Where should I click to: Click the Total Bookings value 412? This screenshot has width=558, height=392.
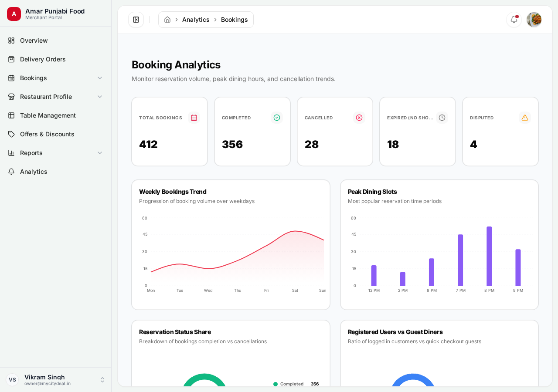(x=148, y=144)
